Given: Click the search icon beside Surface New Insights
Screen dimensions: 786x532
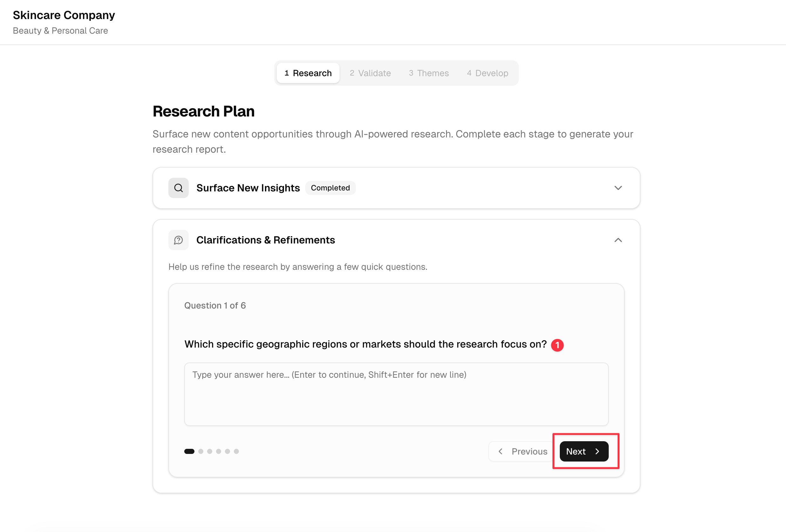Looking at the screenshot, I should [178, 188].
